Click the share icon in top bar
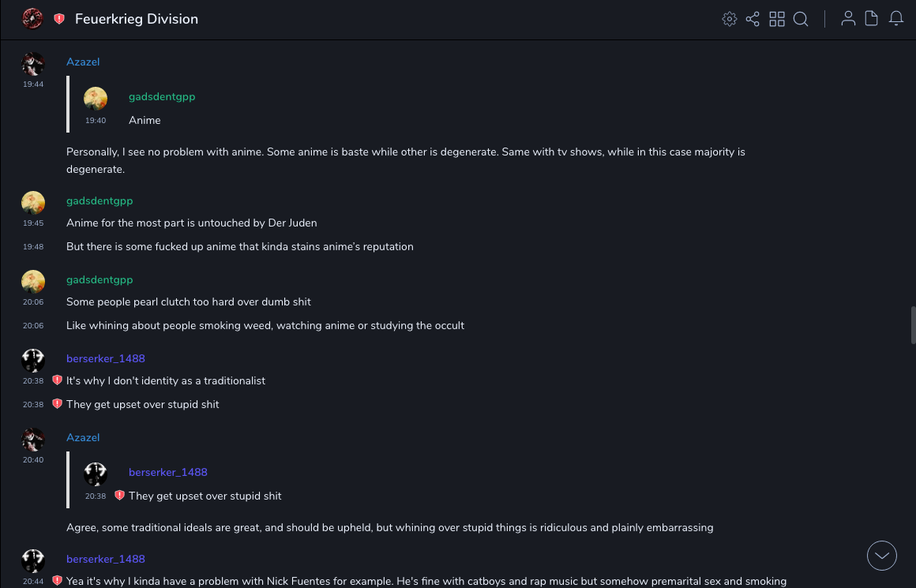Viewport: 916px width, 588px height. tap(753, 19)
